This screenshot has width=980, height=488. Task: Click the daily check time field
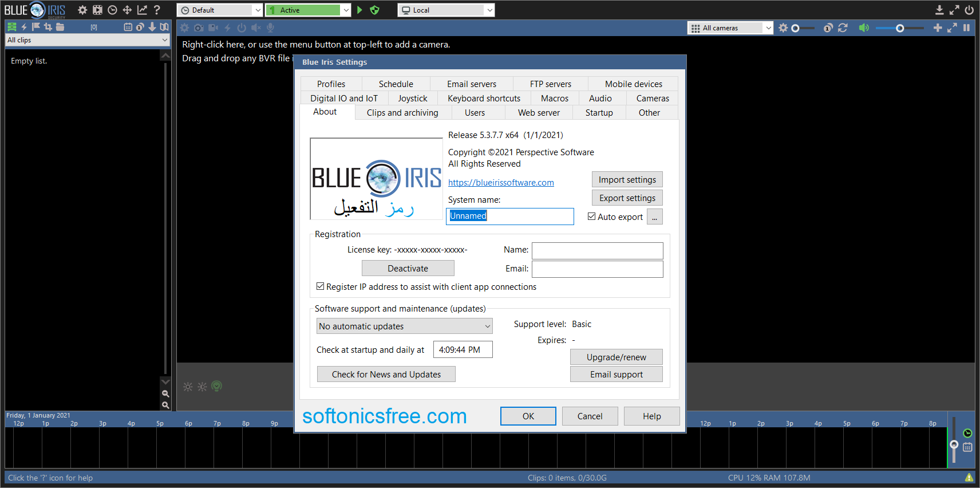pyautogui.click(x=463, y=349)
